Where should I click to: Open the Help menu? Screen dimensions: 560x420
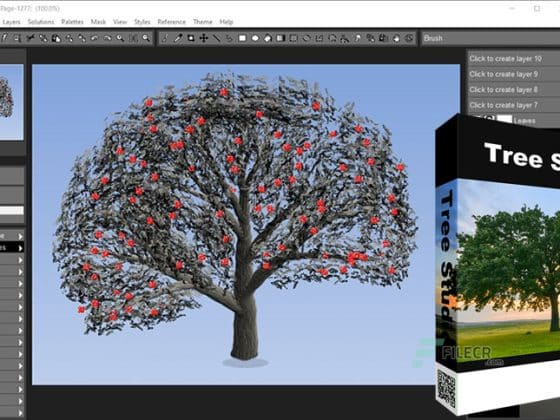226,22
